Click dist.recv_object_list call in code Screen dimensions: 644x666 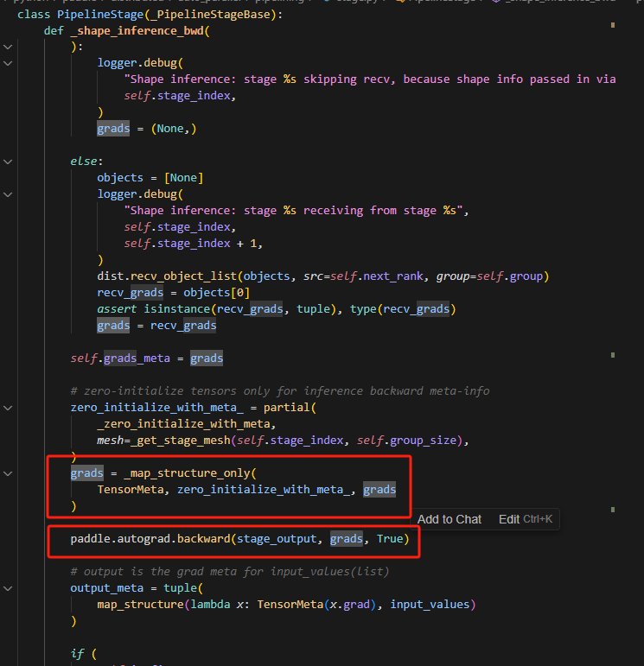[x=167, y=276]
